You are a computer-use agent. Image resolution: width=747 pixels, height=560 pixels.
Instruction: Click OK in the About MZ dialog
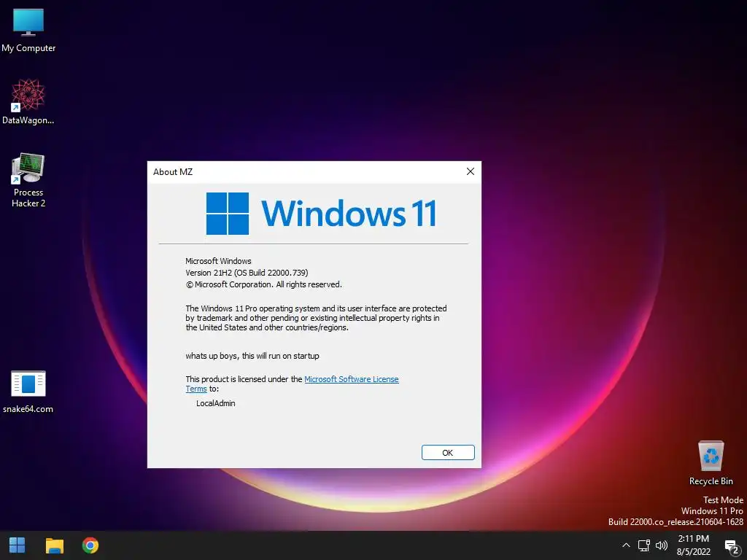[x=448, y=452]
